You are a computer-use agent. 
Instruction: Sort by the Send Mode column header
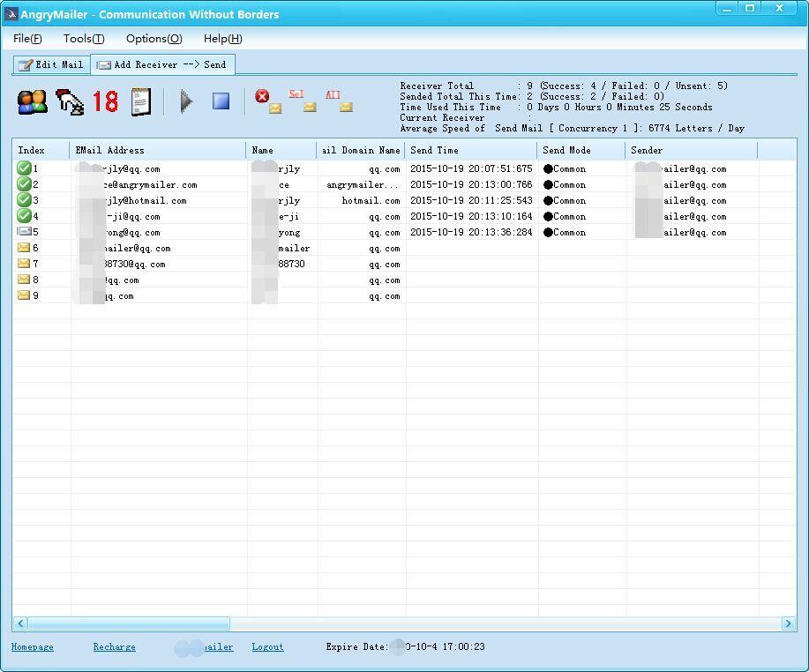pos(581,150)
